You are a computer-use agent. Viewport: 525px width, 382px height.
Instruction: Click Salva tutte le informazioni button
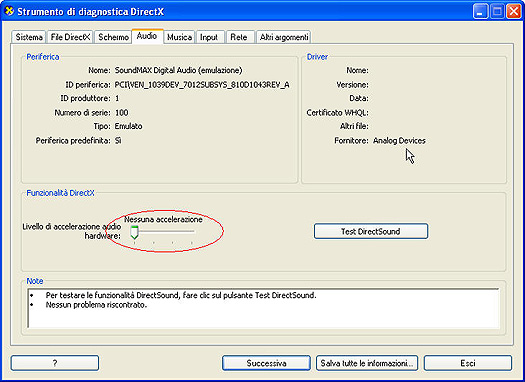pyautogui.click(x=367, y=363)
